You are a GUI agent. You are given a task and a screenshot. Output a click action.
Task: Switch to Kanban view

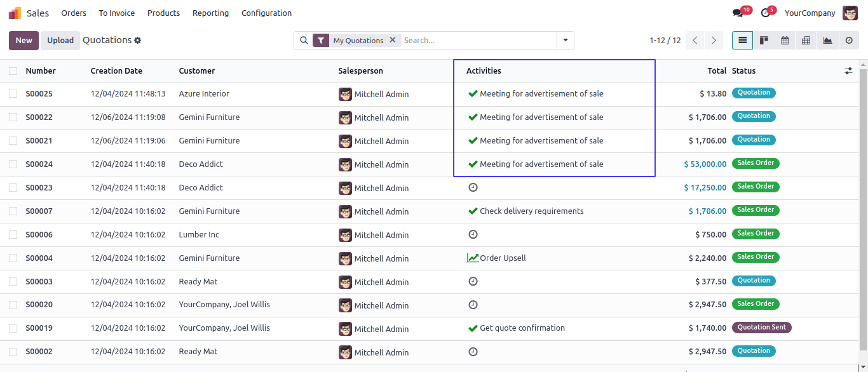pyautogui.click(x=764, y=41)
